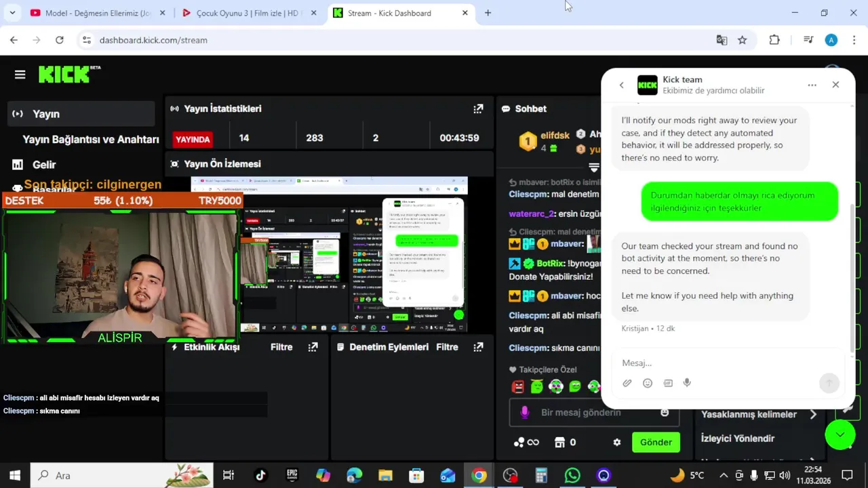This screenshot has height=488, width=868.
Task: Pop out the Denetim Eylemleri panel
Action: [x=478, y=347]
